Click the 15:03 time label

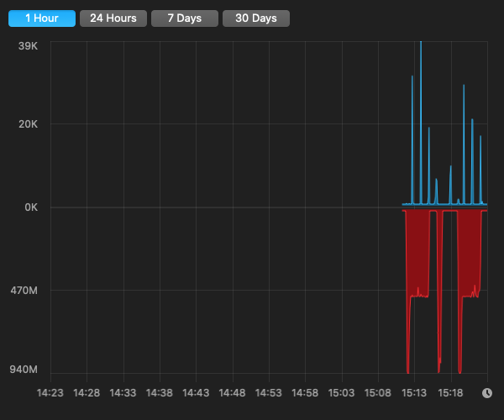(x=341, y=392)
